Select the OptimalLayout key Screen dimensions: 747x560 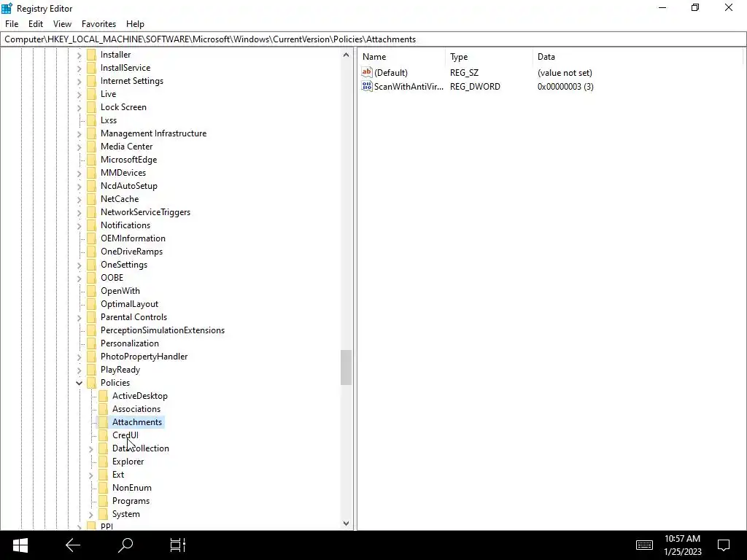(x=130, y=304)
